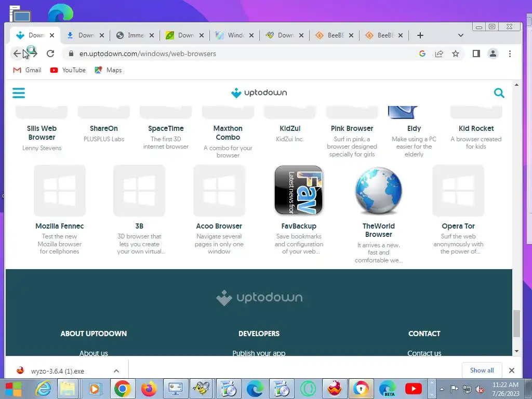
Task: Click the share page icon in address bar
Action: tap(439, 54)
